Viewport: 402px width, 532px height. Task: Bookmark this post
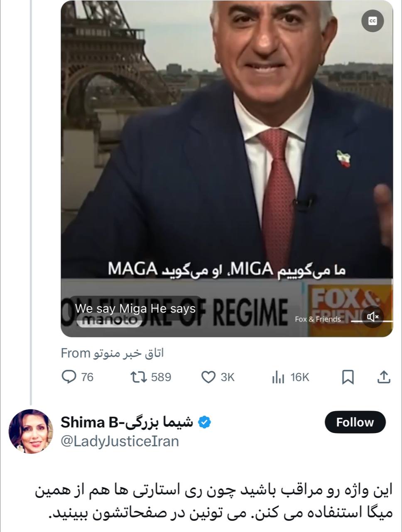coord(348,377)
